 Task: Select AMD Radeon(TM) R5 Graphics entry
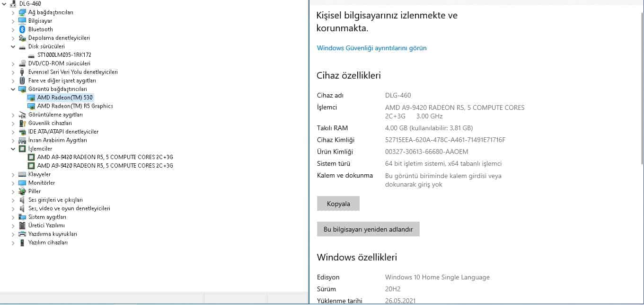(x=75, y=106)
